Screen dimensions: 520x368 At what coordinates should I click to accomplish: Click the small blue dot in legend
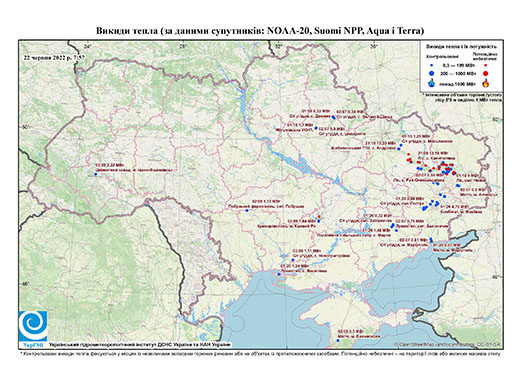coord(432,65)
